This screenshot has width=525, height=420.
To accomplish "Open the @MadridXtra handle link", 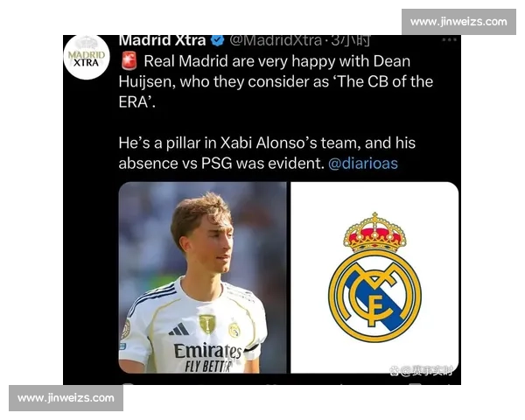I will tap(276, 40).
